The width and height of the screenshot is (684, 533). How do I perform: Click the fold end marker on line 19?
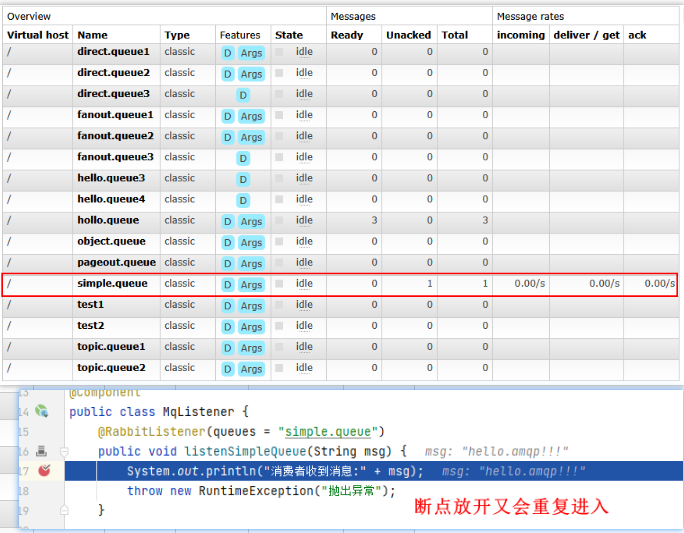click(x=62, y=510)
